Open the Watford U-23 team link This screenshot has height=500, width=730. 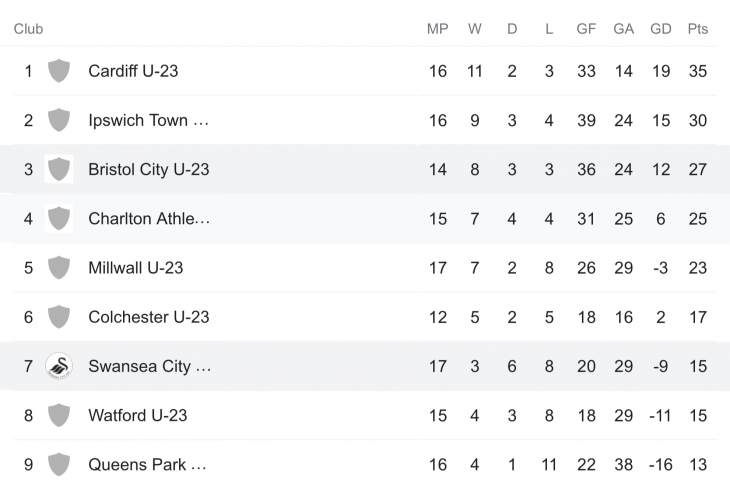(x=137, y=415)
